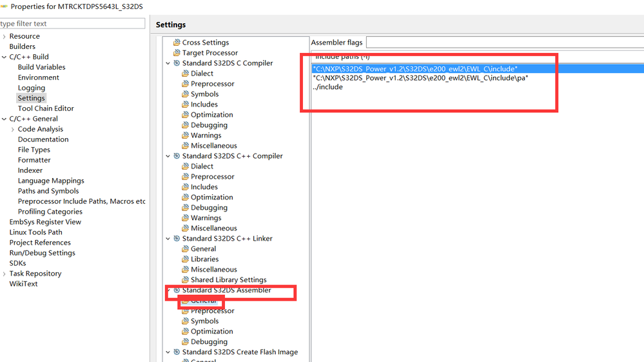Open the Linux Tools Path page
This screenshot has width=644, height=362.
[35, 232]
